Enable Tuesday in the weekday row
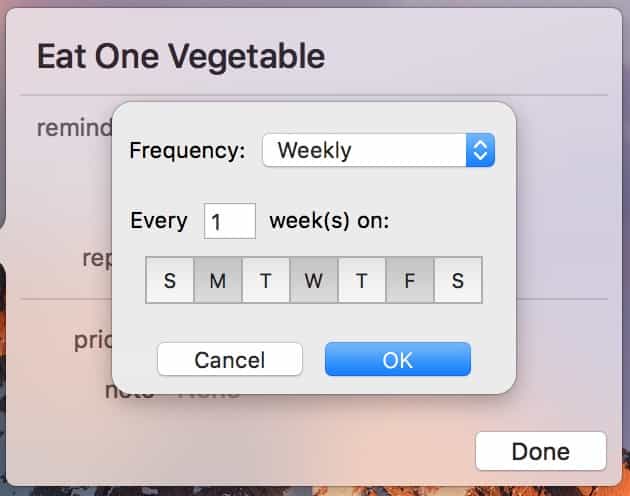This screenshot has width=630, height=496. (x=266, y=280)
